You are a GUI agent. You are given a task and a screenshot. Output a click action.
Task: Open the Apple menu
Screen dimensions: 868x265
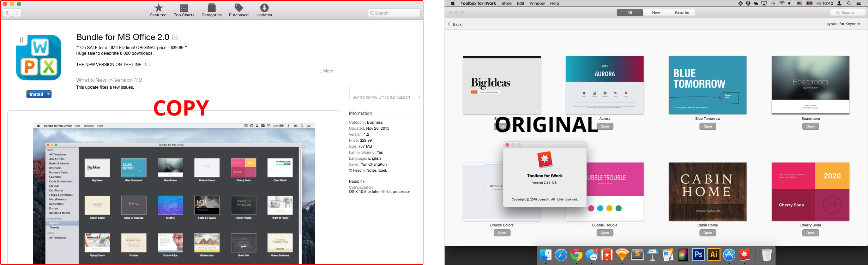point(453,4)
